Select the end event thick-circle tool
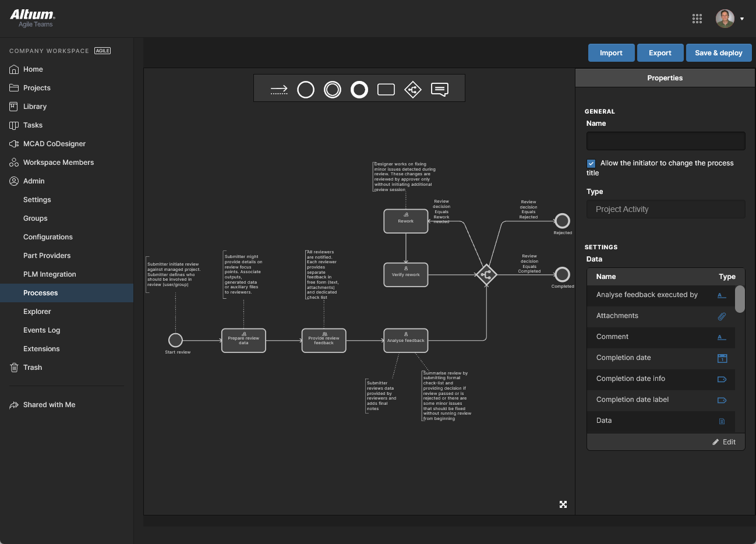This screenshot has height=544, width=756. tap(359, 90)
